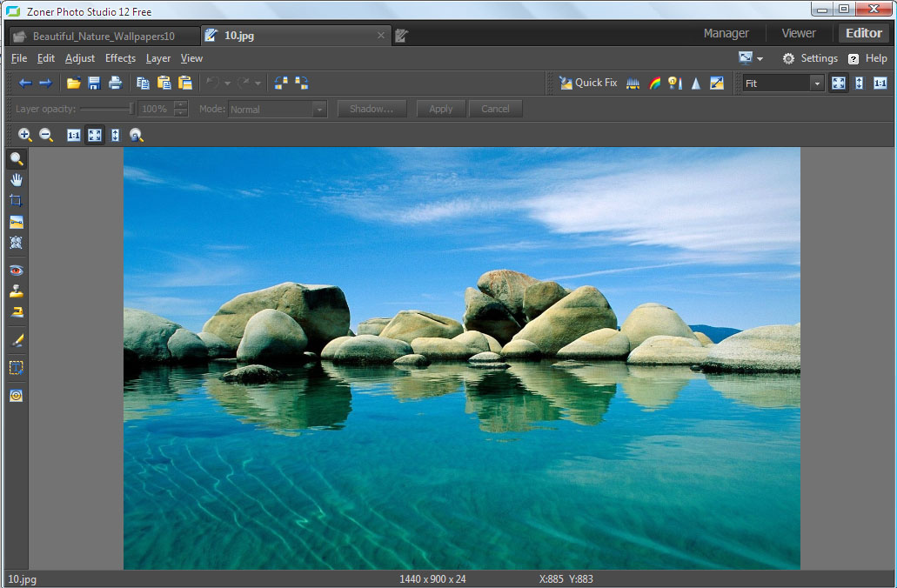Image resolution: width=897 pixels, height=588 pixels.
Task: Open the Mode Normal blending dropdown
Action: [x=319, y=110]
